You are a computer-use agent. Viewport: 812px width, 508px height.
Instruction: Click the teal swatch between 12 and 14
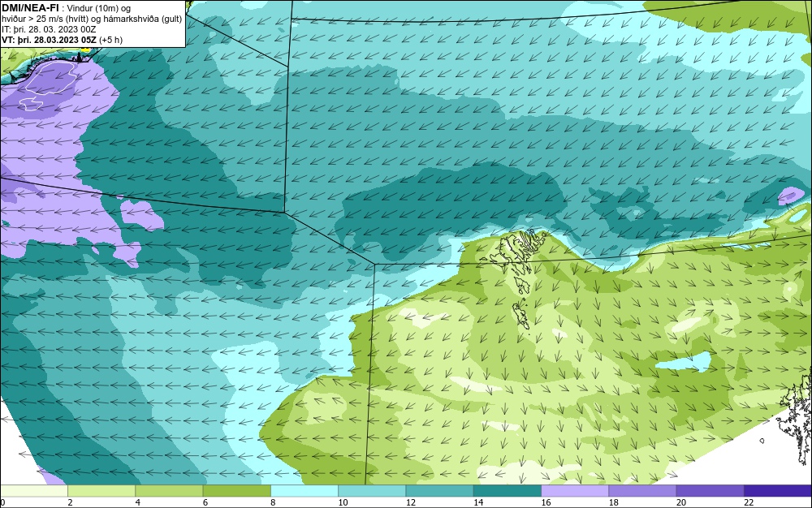439,490
